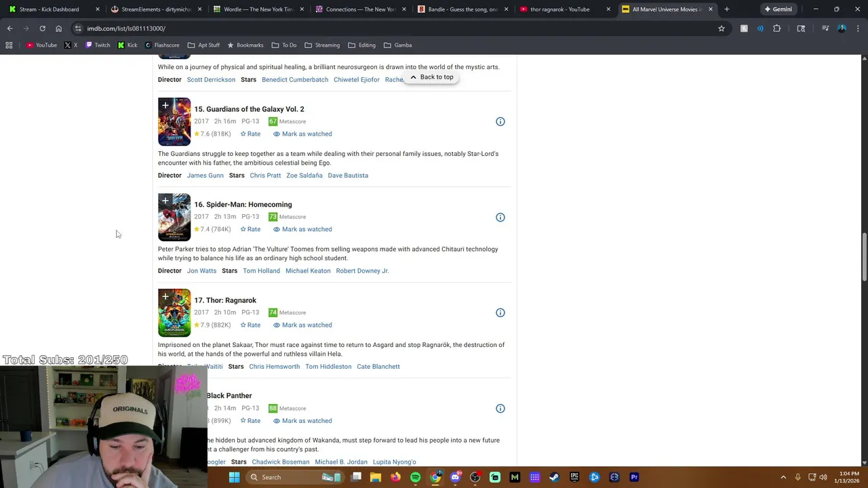Viewport: 868px width, 488px height.
Task: Switch to Connections New York Times tab
Action: coord(360,9)
